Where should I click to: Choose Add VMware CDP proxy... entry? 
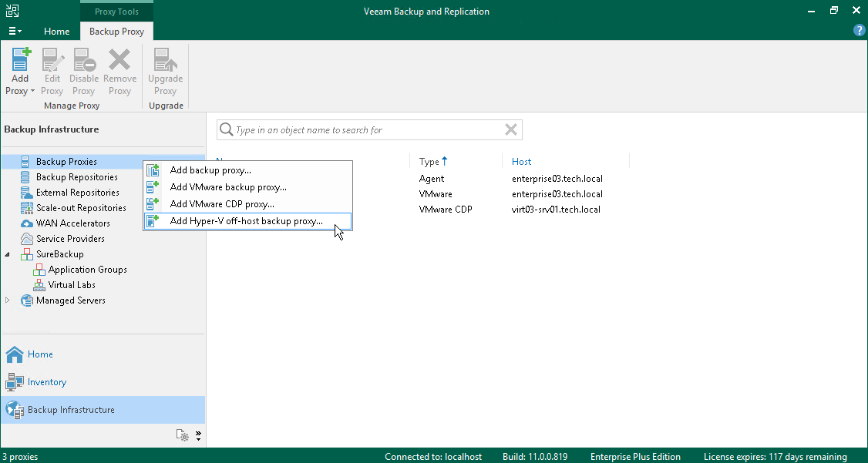click(247, 204)
